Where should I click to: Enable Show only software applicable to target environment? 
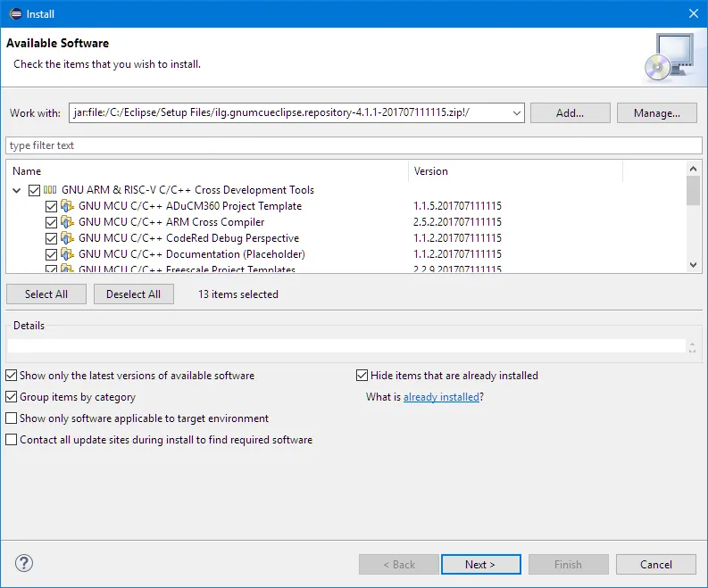coord(12,418)
